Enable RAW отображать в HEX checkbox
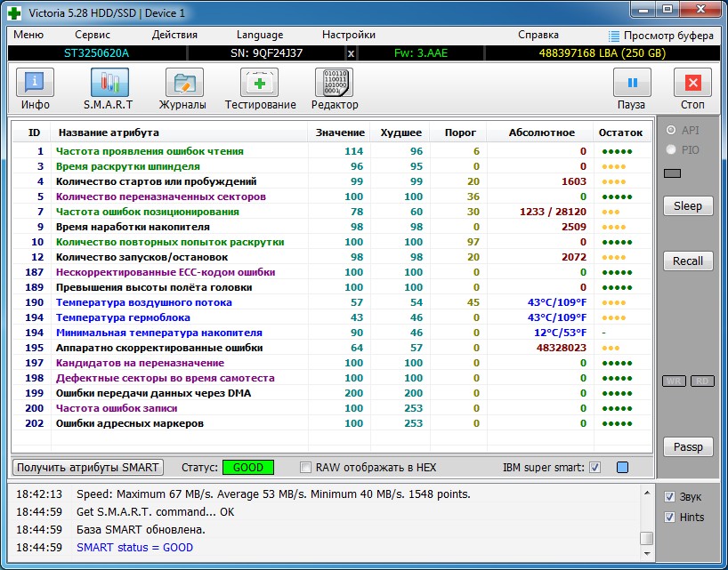Image resolution: width=728 pixels, height=570 pixels. pyautogui.click(x=305, y=467)
